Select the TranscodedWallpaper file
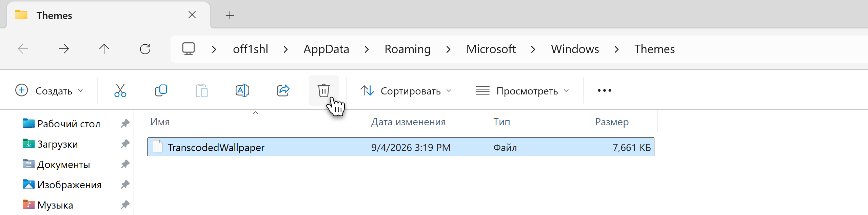 [401, 147]
